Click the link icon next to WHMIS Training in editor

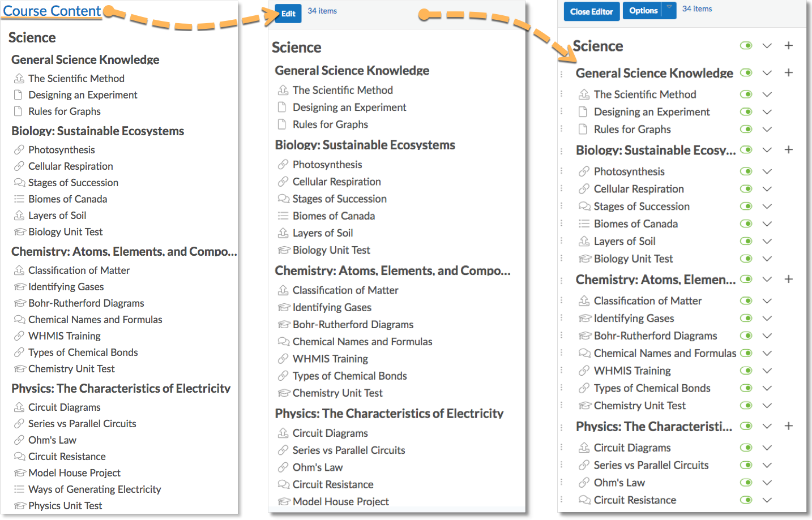584,371
